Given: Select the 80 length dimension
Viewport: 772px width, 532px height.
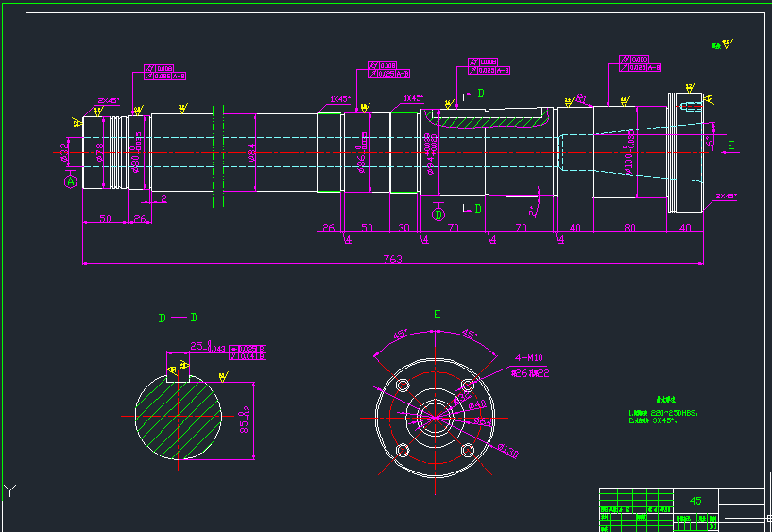Looking at the screenshot, I should coord(629,228).
